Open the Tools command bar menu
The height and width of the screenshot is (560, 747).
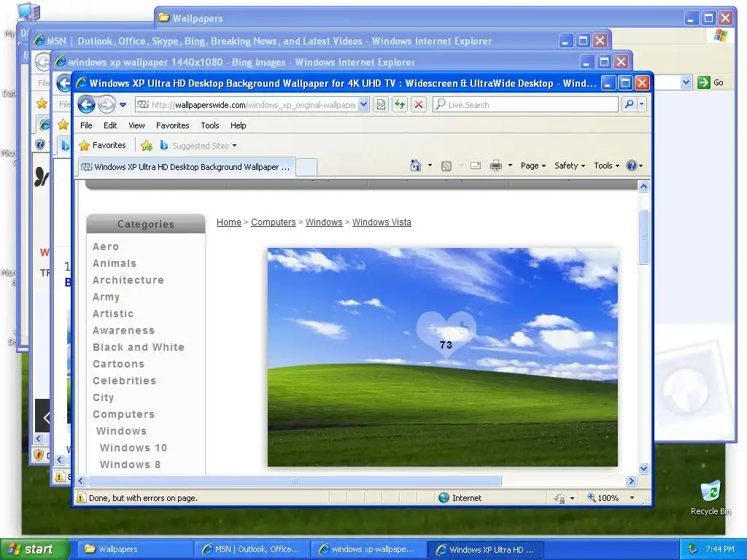(606, 166)
